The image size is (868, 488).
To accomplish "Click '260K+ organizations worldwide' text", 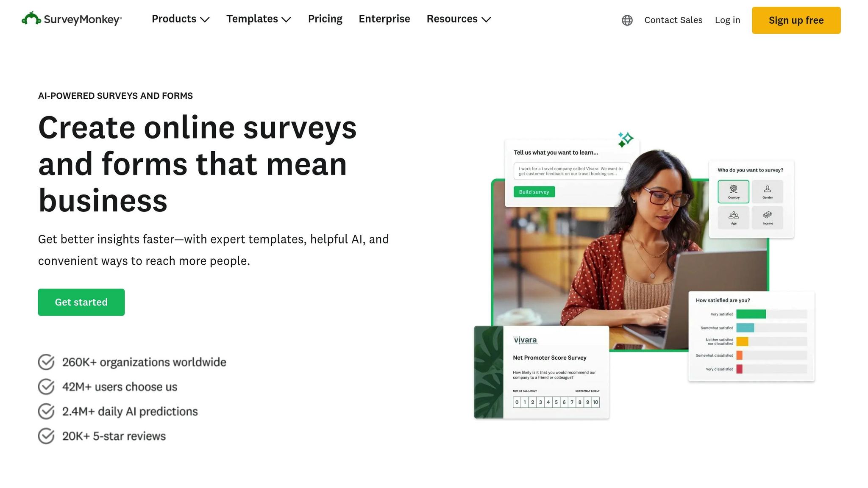I will pyautogui.click(x=144, y=362).
